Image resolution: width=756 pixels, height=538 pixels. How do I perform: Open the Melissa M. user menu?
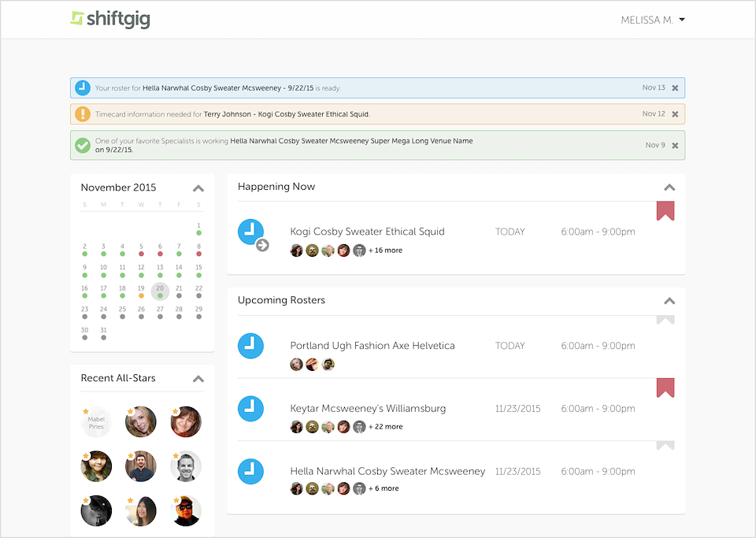(653, 20)
